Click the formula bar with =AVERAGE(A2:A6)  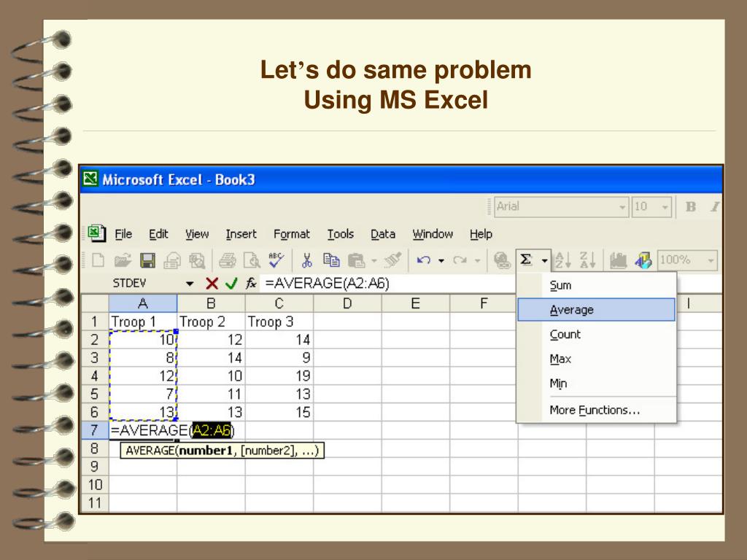click(x=388, y=284)
